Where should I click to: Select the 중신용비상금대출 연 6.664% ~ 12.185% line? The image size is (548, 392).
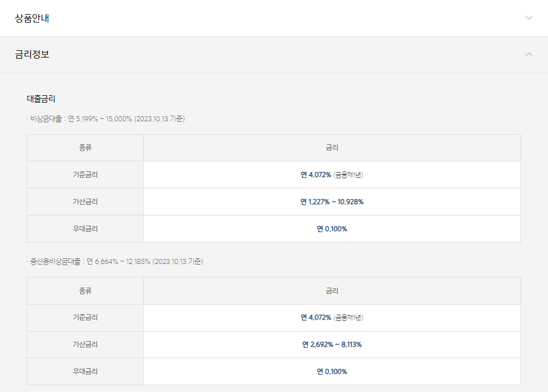115,262
